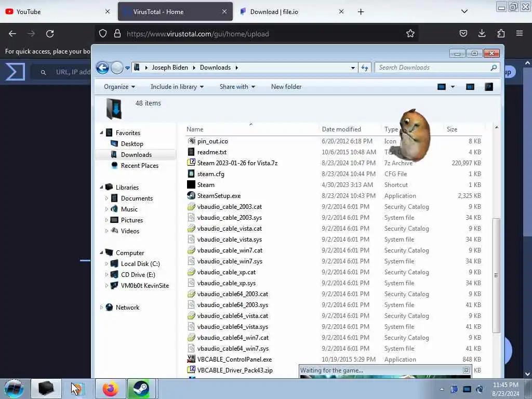
Task: Expand the Music library
Action: point(107,209)
